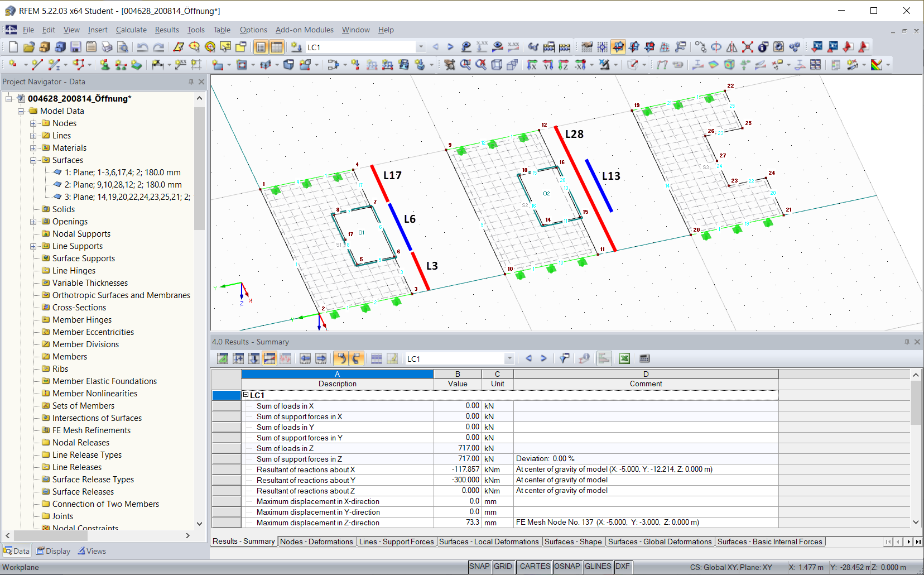Open Surfaces - Basic Internal Forces tab
The height and width of the screenshot is (575, 924).
click(x=769, y=542)
